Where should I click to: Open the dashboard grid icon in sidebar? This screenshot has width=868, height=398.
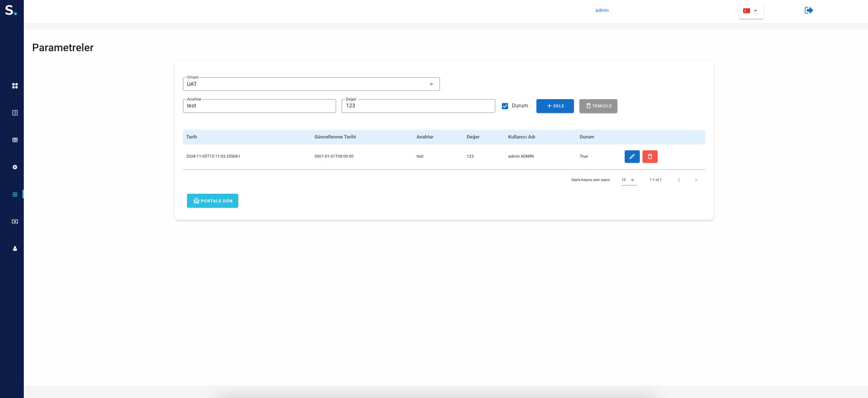(x=15, y=86)
